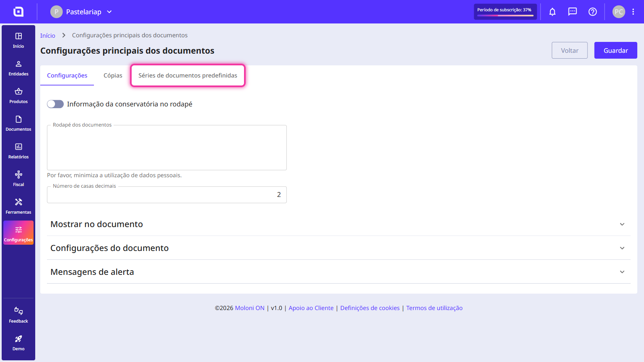
Task: Click the Configurações principais dos documentos breadcrumb text
Action: tap(130, 35)
